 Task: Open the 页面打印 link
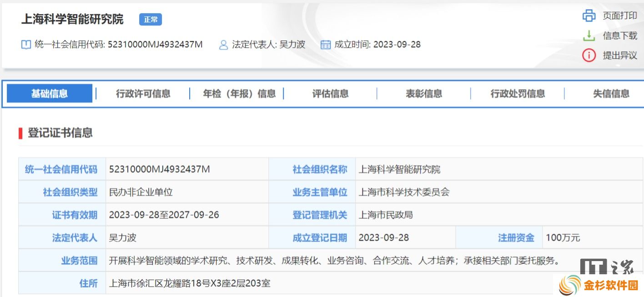pyautogui.click(x=620, y=15)
